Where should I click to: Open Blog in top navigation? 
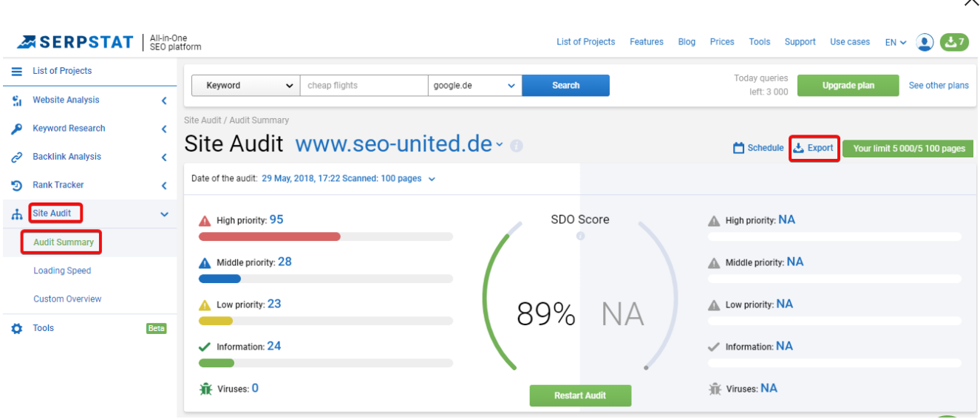[687, 42]
